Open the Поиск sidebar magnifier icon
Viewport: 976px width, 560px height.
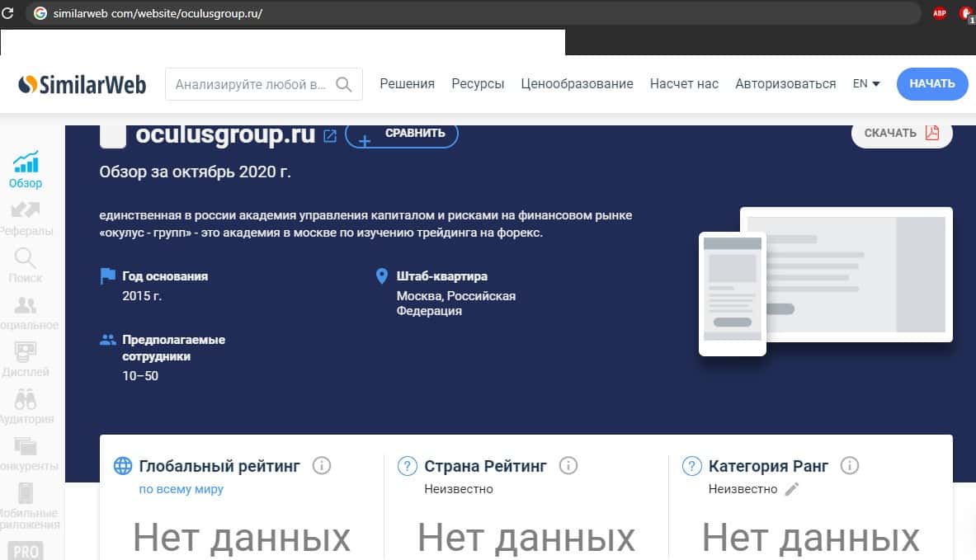(x=26, y=259)
